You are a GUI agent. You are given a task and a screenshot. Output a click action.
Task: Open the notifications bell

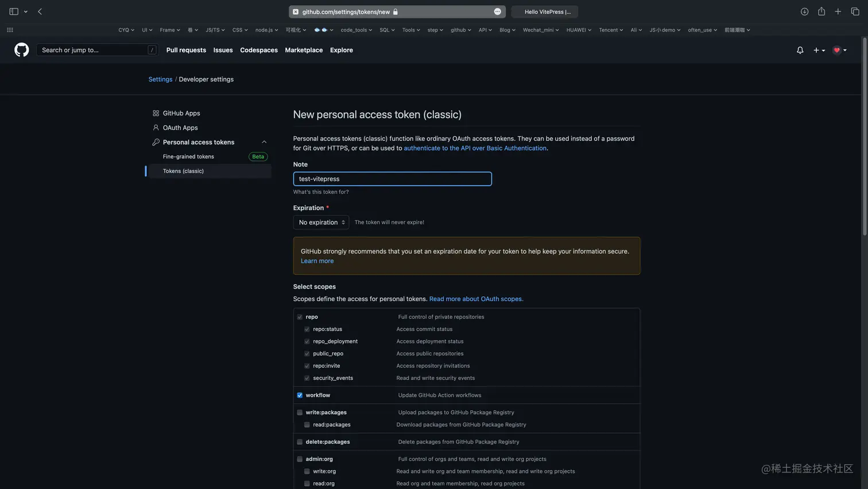[800, 50]
